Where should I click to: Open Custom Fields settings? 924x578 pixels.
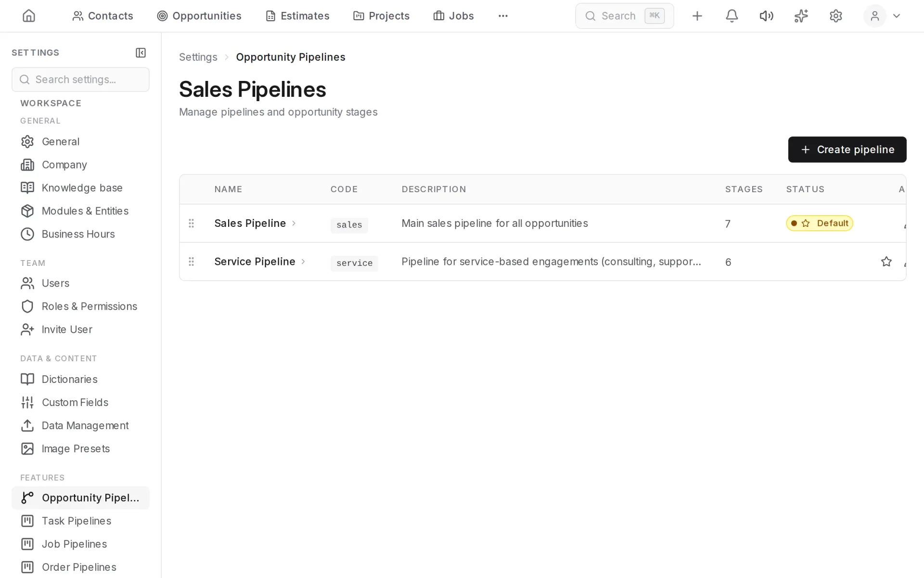(80, 402)
